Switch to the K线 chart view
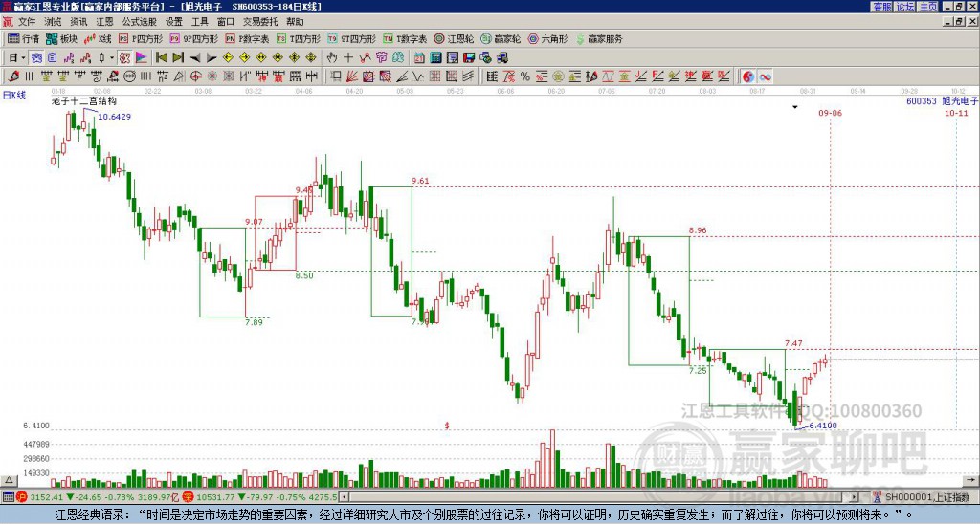 tap(98, 38)
